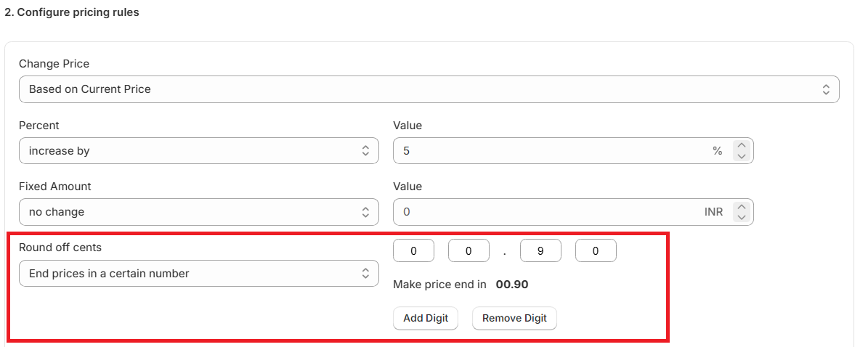Click the INR currency suffix
Screen dimensions: 868x347
pyautogui.click(x=713, y=212)
